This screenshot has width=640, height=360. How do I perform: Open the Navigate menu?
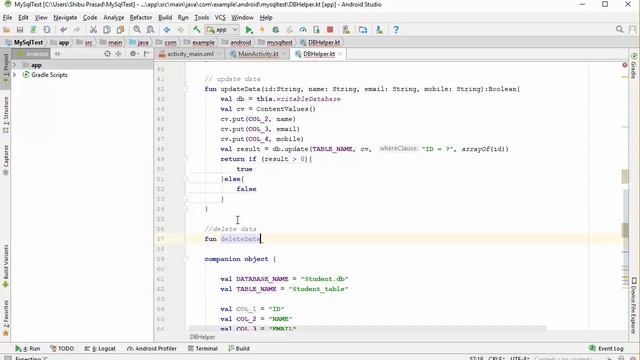click(x=65, y=18)
